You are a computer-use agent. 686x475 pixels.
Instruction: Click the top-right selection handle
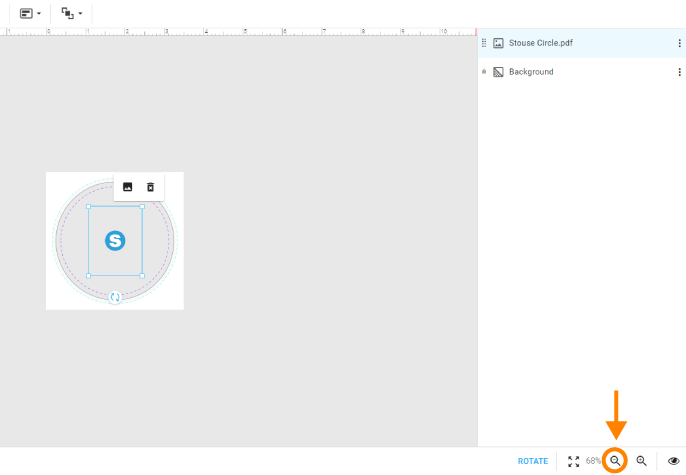pyautogui.click(x=142, y=206)
